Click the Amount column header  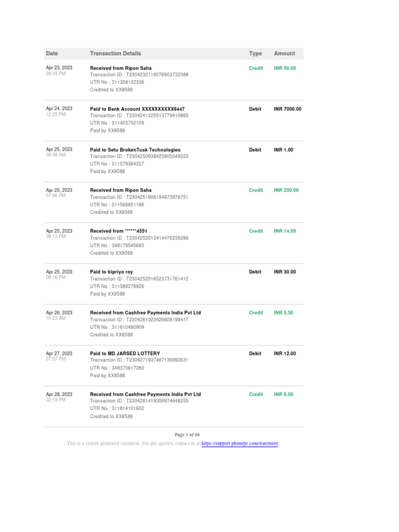(x=284, y=54)
